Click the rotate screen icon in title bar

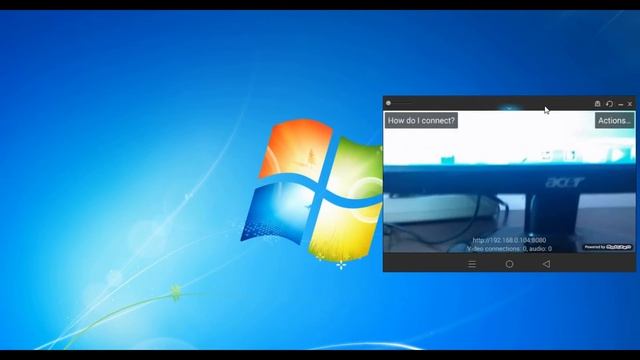609,104
